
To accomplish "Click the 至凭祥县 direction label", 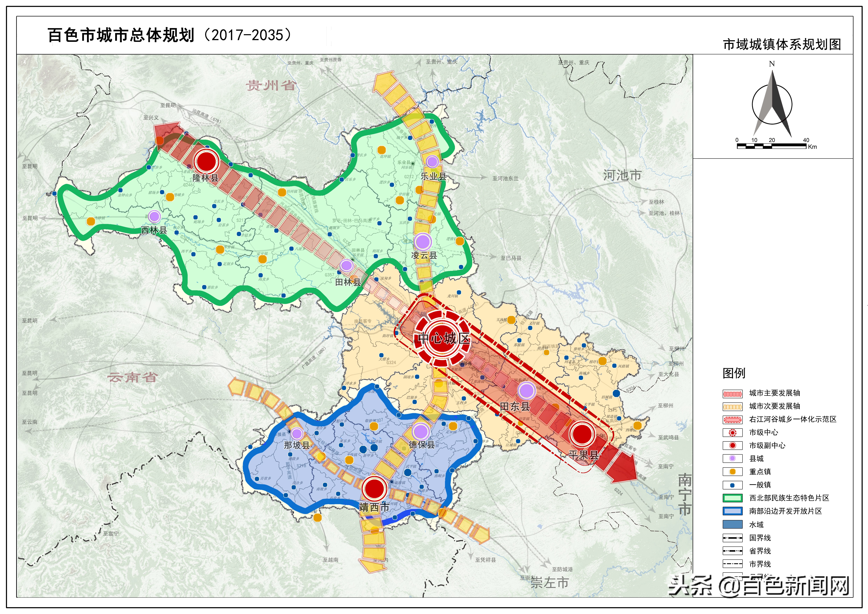I will click(x=485, y=560).
